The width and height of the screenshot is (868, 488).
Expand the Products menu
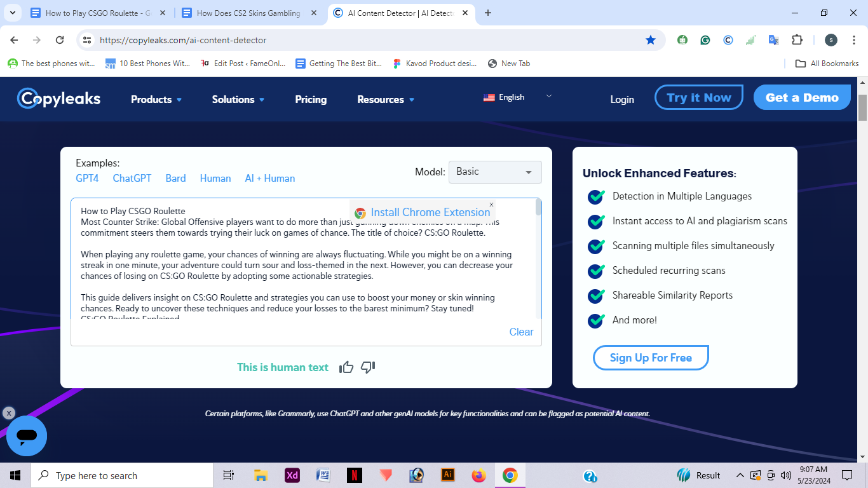[x=156, y=99]
